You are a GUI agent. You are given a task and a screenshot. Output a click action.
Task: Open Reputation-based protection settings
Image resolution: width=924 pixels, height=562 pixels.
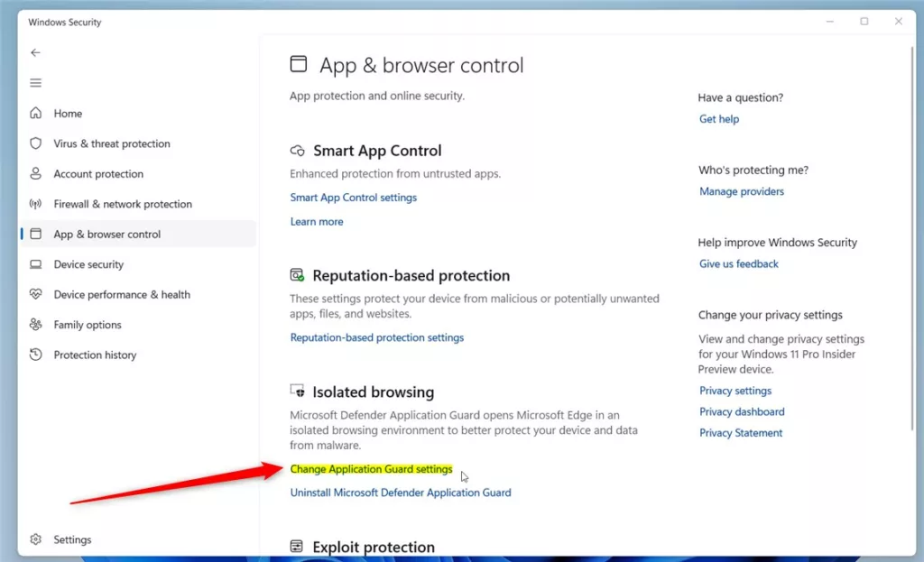pyautogui.click(x=376, y=337)
